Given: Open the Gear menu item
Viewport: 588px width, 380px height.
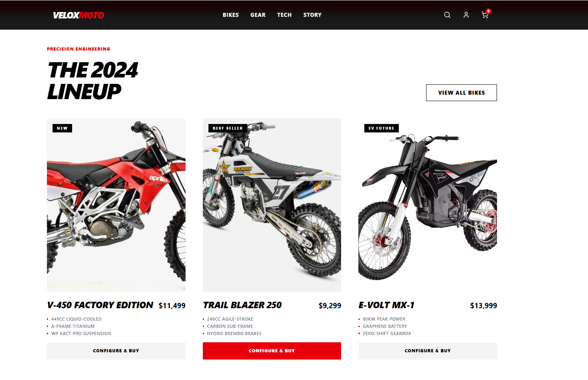Looking at the screenshot, I should (x=258, y=15).
